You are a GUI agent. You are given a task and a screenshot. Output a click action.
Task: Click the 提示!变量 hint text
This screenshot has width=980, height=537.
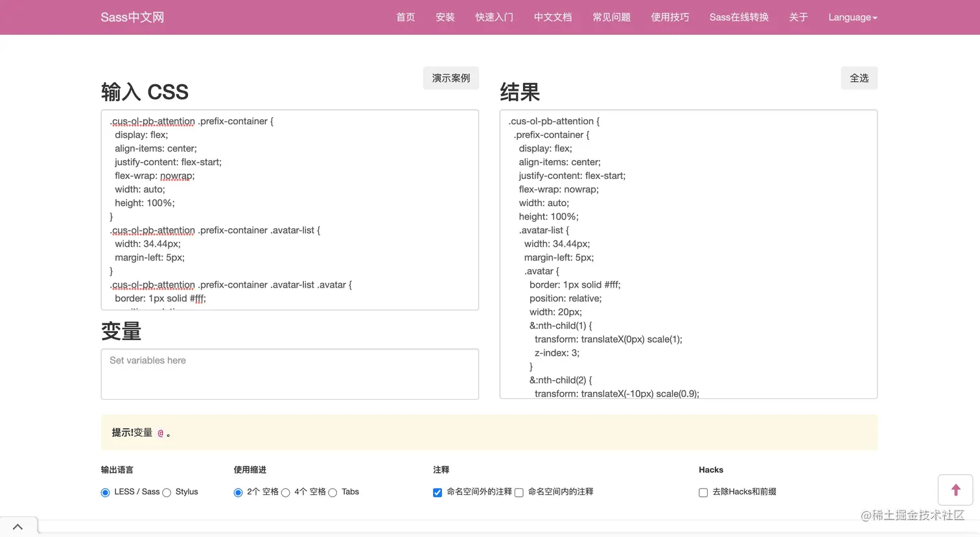[x=141, y=433]
